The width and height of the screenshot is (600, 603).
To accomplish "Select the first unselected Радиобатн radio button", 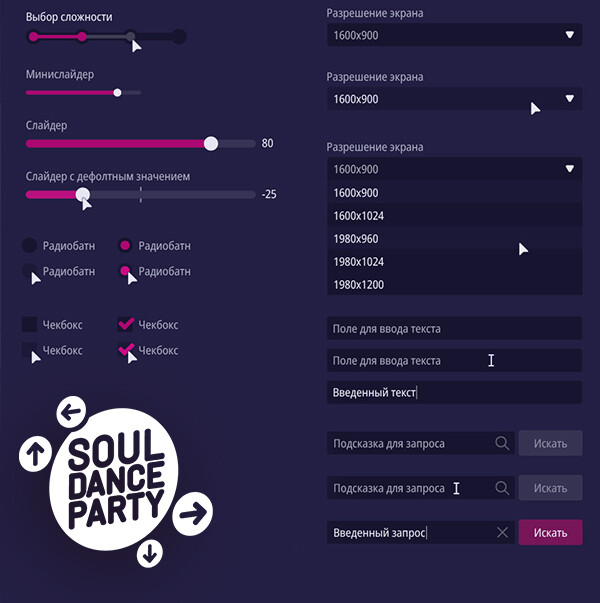I will 30,245.
